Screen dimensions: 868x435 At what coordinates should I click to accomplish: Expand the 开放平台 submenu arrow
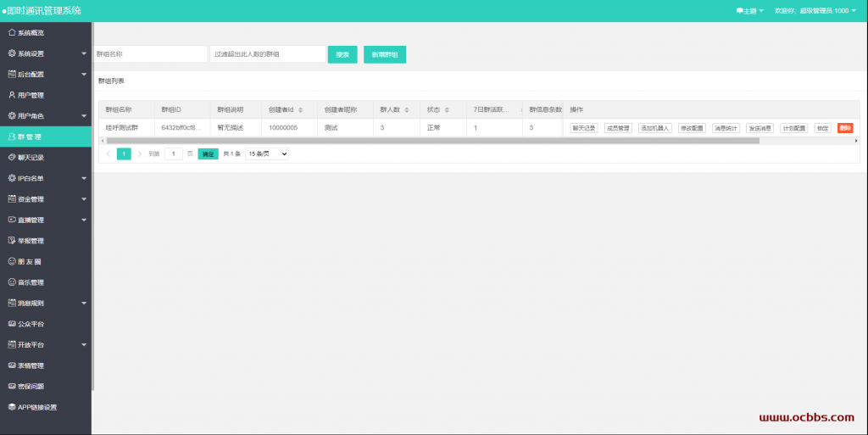pyautogui.click(x=84, y=345)
